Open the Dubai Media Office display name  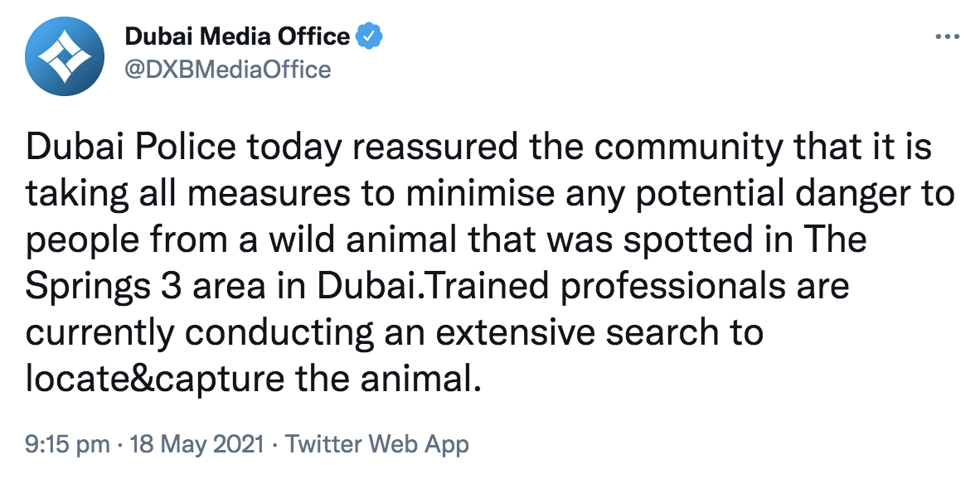[237, 36]
